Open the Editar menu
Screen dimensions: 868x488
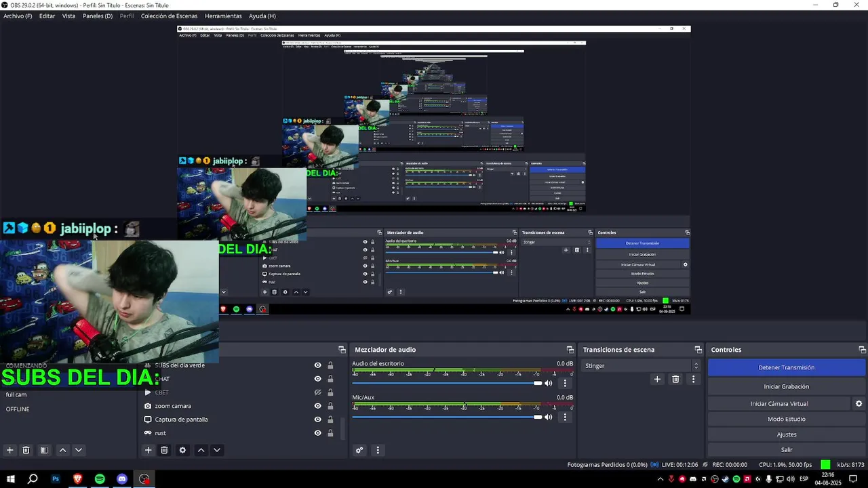point(47,16)
